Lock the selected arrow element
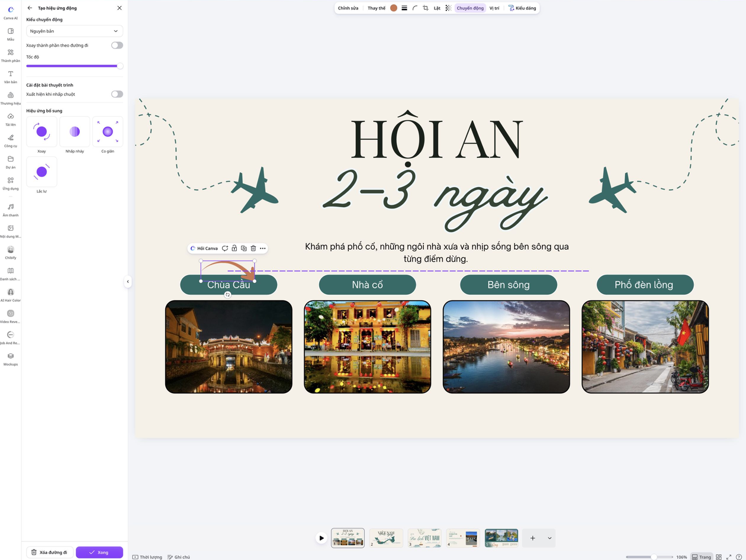Screen dimensions: 746x560 coord(234,248)
